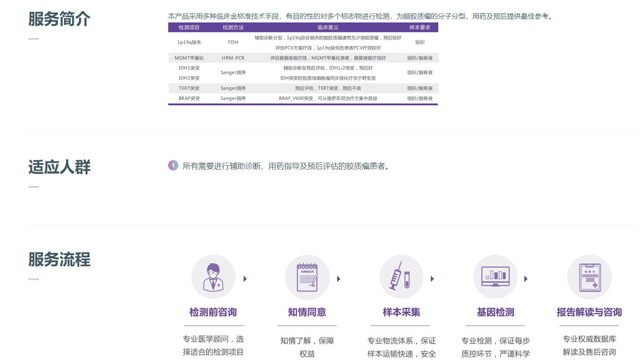Click the 检测项目 table column header

click(x=189, y=28)
